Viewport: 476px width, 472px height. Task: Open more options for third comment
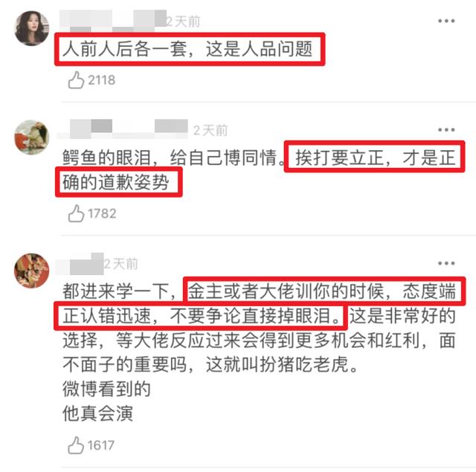click(446, 263)
